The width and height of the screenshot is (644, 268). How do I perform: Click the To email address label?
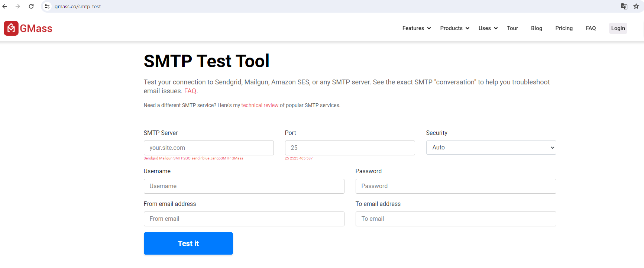click(378, 204)
